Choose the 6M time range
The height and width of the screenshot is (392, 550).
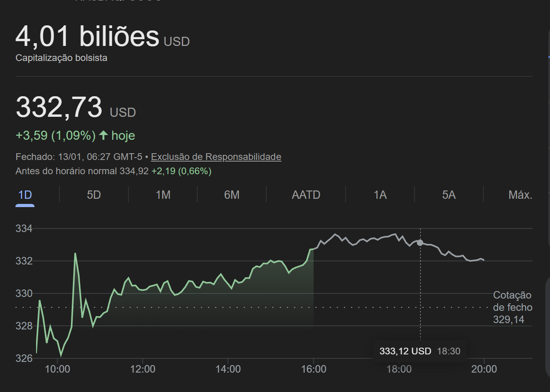point(232,195)
